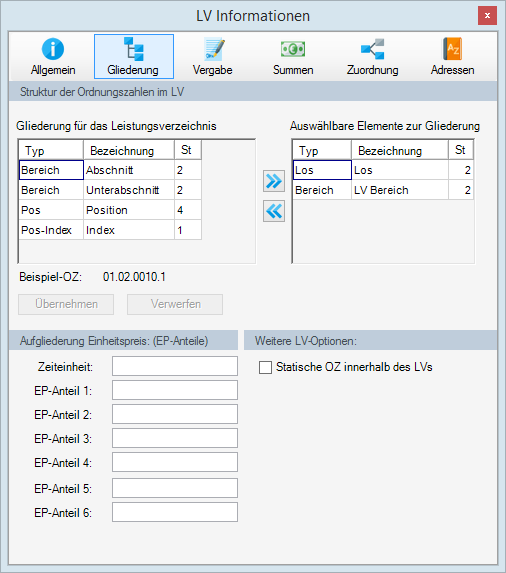
Task: Click the Übernehmen button
Action: click(66, 304)
